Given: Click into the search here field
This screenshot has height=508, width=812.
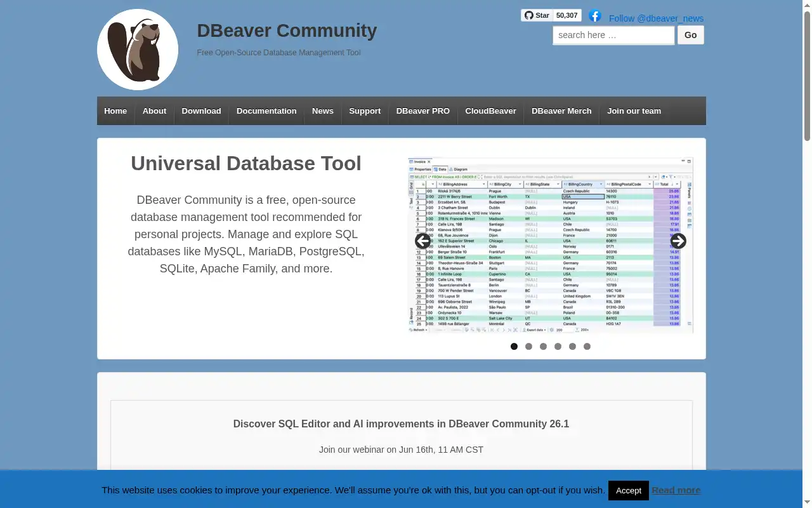Looking at the screenshot, I should tap(613, 35).
